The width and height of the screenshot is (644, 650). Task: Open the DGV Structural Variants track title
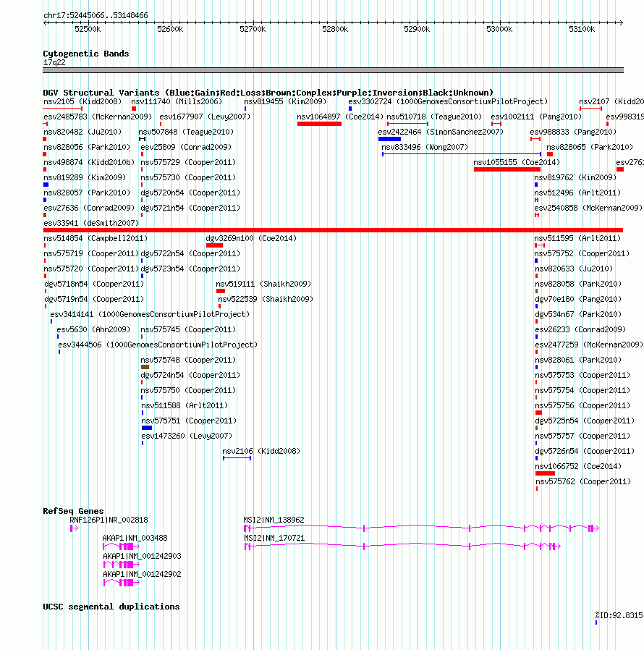pyautogui.click(x=268, y=93)
